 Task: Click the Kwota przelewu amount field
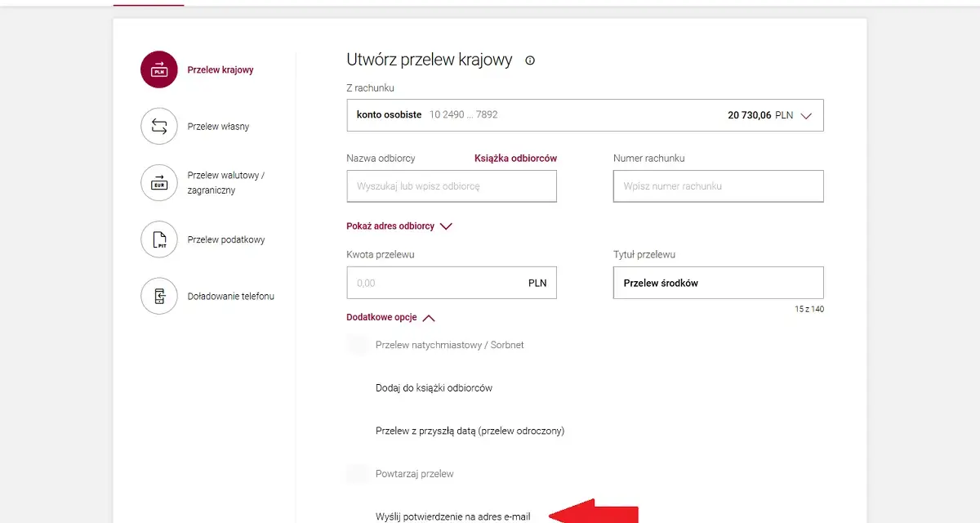452,283
